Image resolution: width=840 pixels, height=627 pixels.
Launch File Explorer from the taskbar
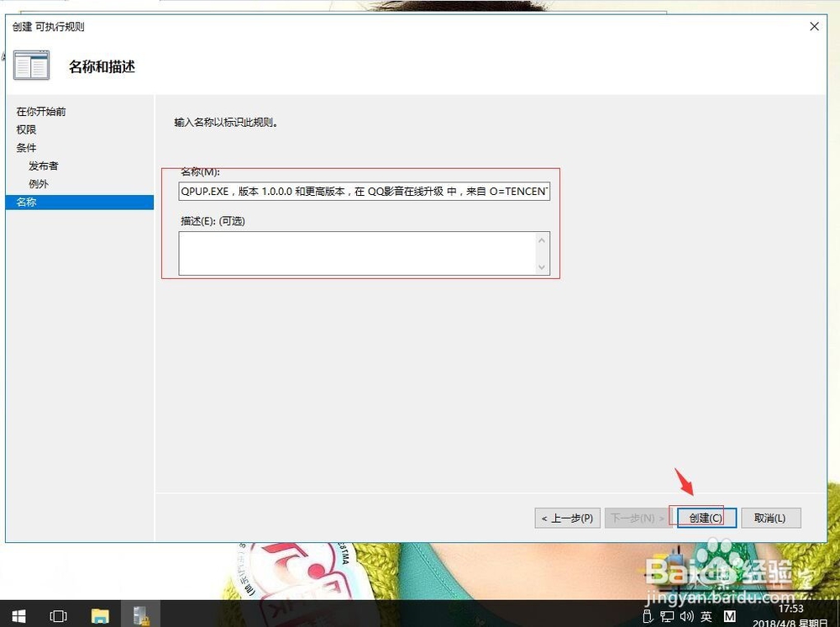tap(100, 616)
